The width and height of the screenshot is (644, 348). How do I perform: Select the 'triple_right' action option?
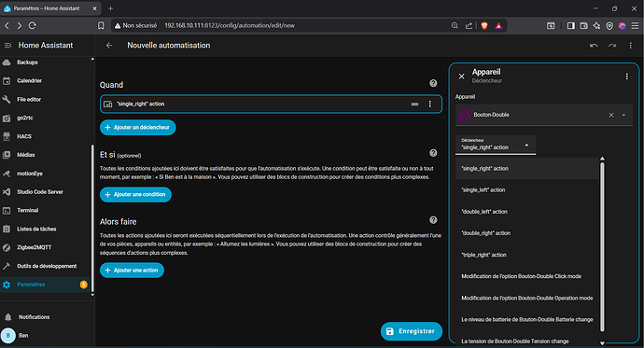tap(527, 255)
